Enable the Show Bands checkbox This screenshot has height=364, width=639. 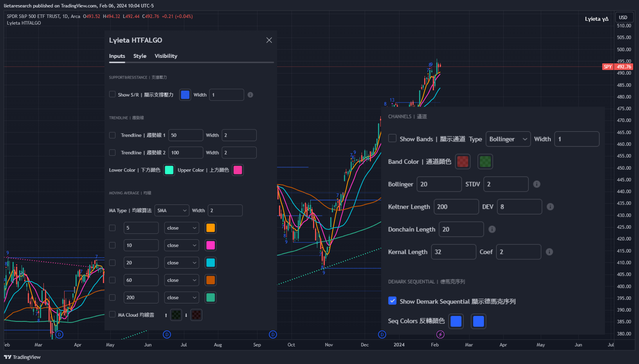pyautogui.click(x=392, y=138)
